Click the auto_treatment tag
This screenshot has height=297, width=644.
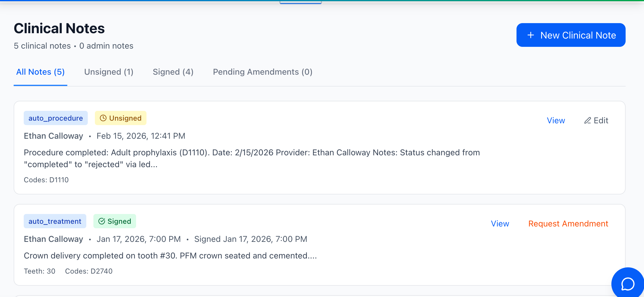point(55,221)
